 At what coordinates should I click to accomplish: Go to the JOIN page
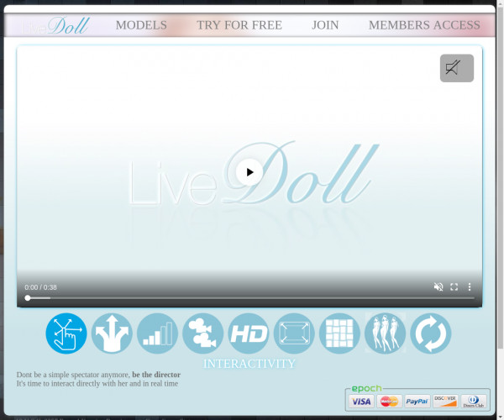[325, 25]
